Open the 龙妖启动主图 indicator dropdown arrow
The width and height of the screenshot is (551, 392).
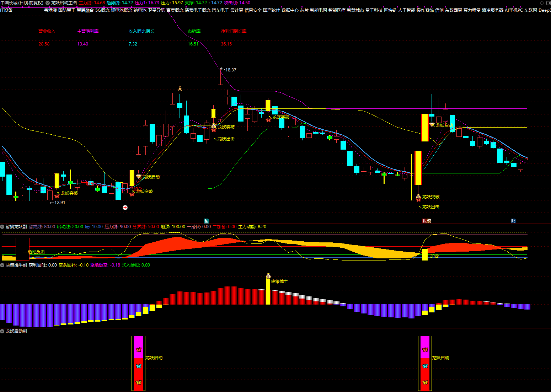48,3
